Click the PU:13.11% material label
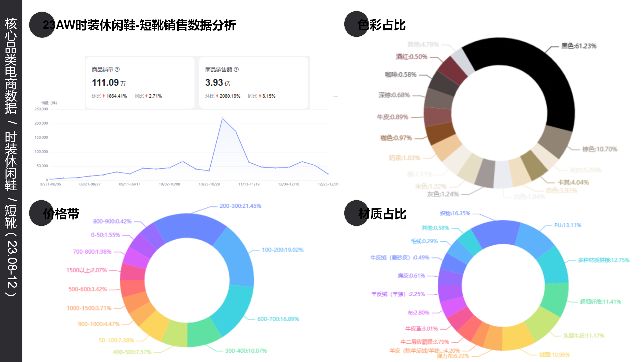Viewport: 644px width, 362px height. coord(568,225)
